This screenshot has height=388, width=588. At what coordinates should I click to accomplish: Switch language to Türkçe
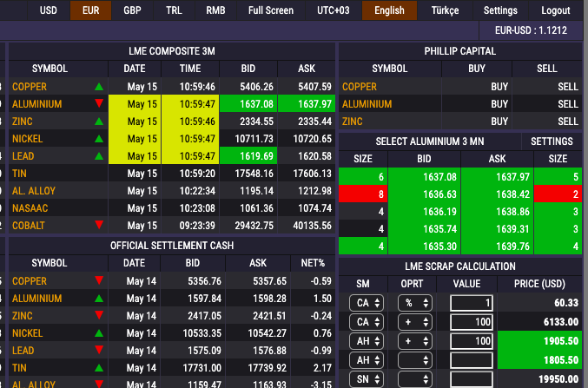point(445,10)
